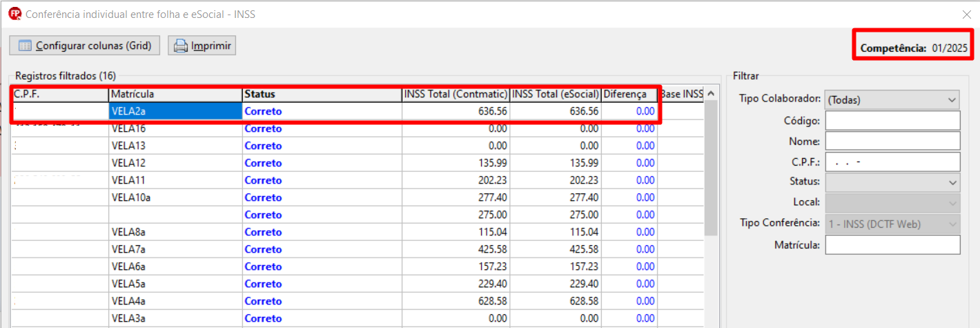Viewport: 980px width, 328px height.
Task: Click the Imprimir button
Action: coord(202,46)
